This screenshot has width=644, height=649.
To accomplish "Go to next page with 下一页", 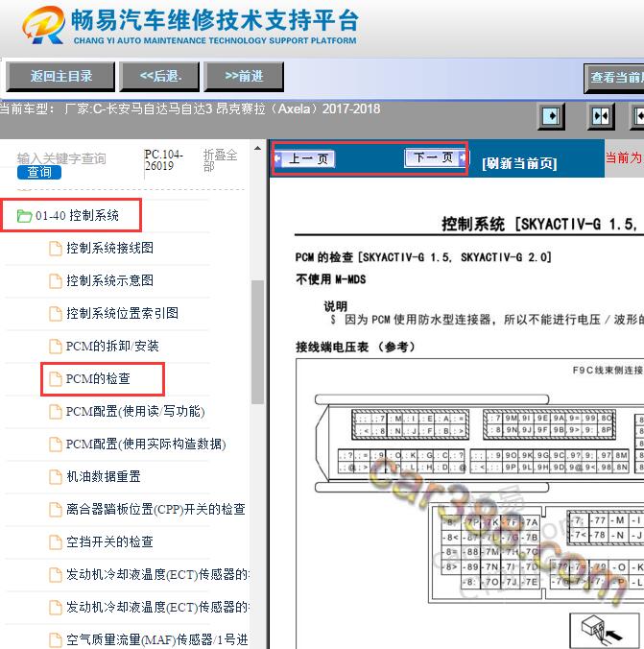I will click(436, 157).
